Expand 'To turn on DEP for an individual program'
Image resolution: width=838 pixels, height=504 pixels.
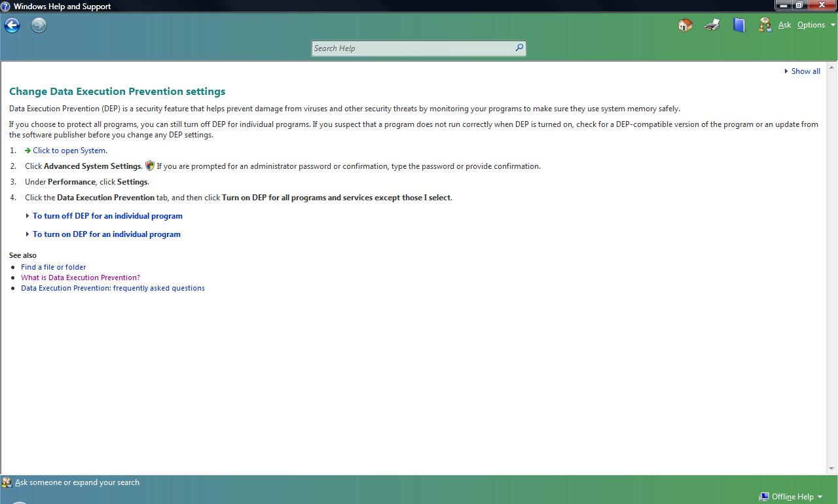point(106,234)
